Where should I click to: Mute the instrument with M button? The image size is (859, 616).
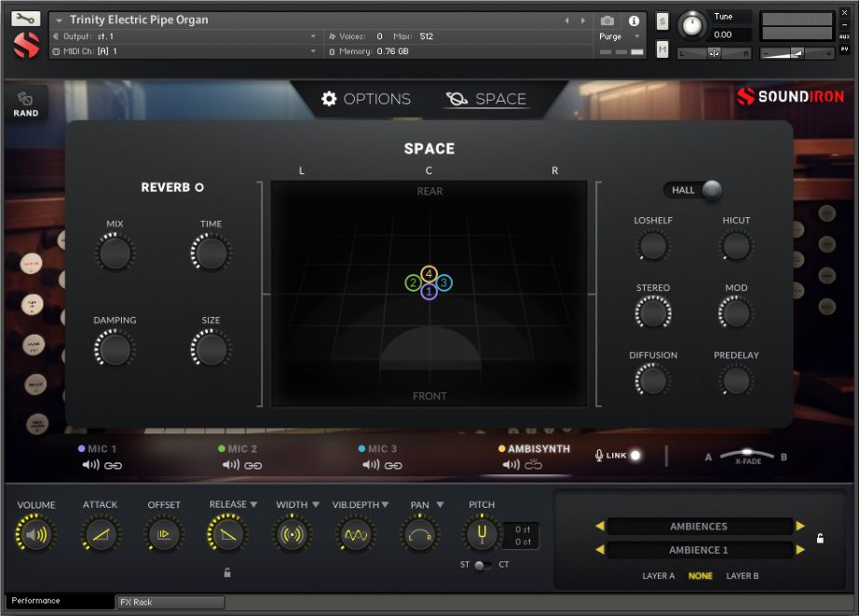click(x=662, y=50)
